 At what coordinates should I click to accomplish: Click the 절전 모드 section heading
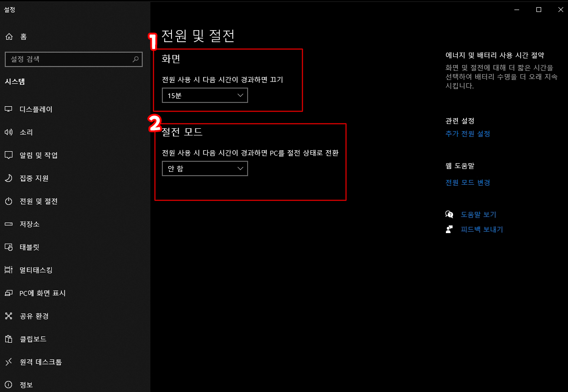(182, 132)
